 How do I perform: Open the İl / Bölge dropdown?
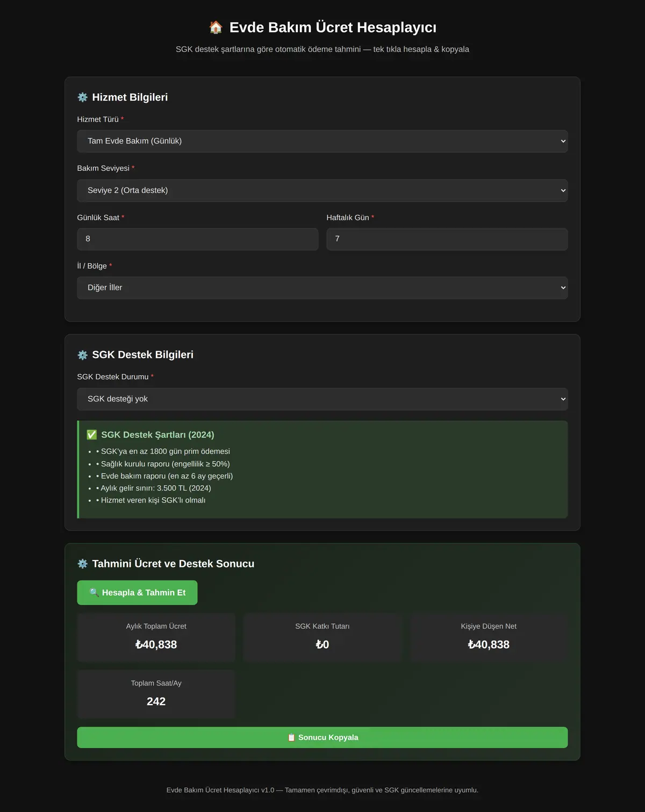(x=322, y=288)
